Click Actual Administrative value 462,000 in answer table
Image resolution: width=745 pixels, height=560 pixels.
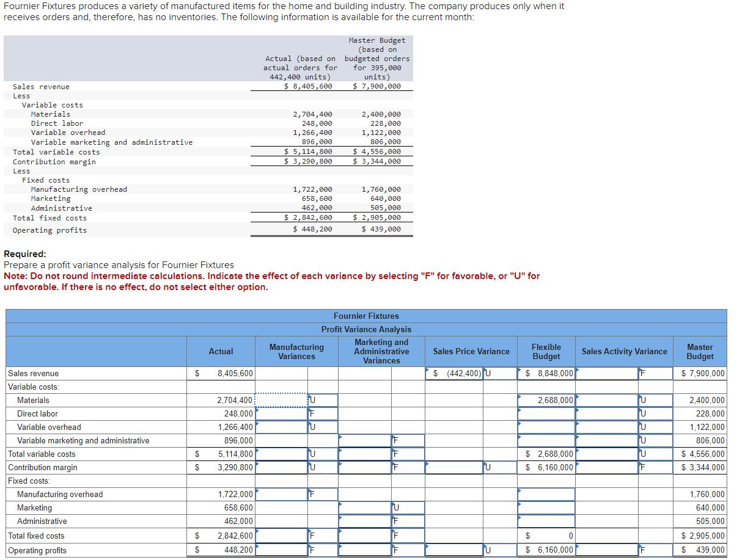click(x=238, y=522)
